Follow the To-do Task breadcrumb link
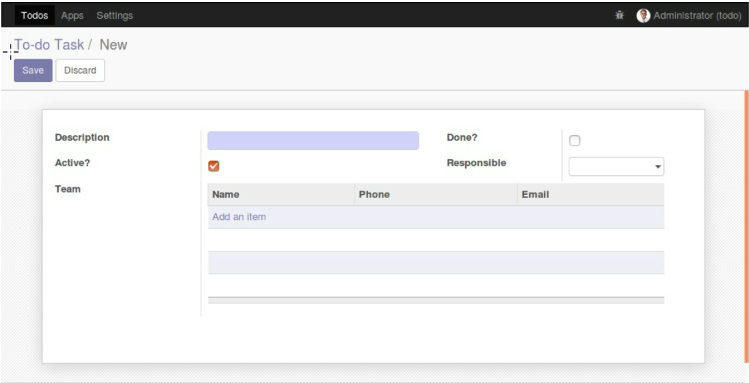The image size is (749, 383). [x=49, y=44]
